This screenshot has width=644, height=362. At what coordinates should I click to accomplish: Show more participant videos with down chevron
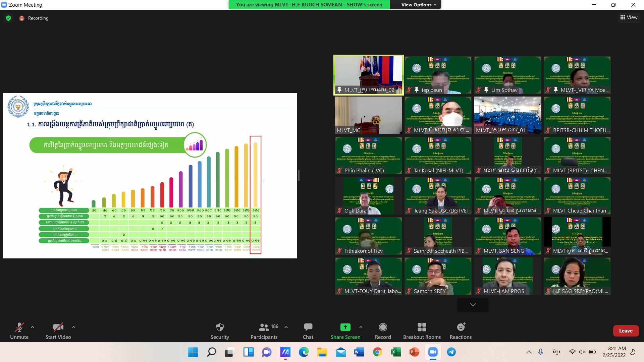473,305
